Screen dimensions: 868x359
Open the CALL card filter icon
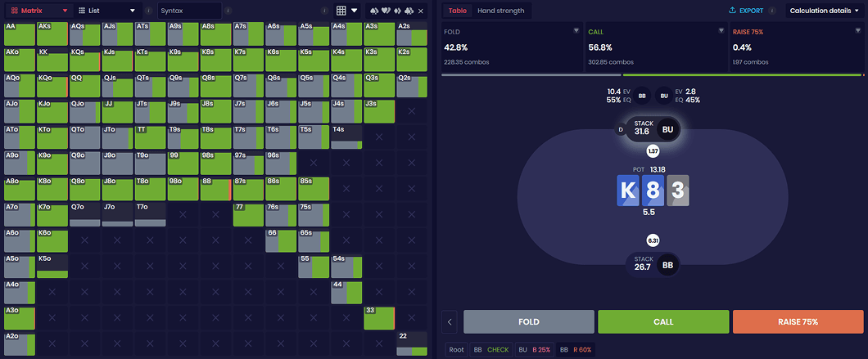721,30
